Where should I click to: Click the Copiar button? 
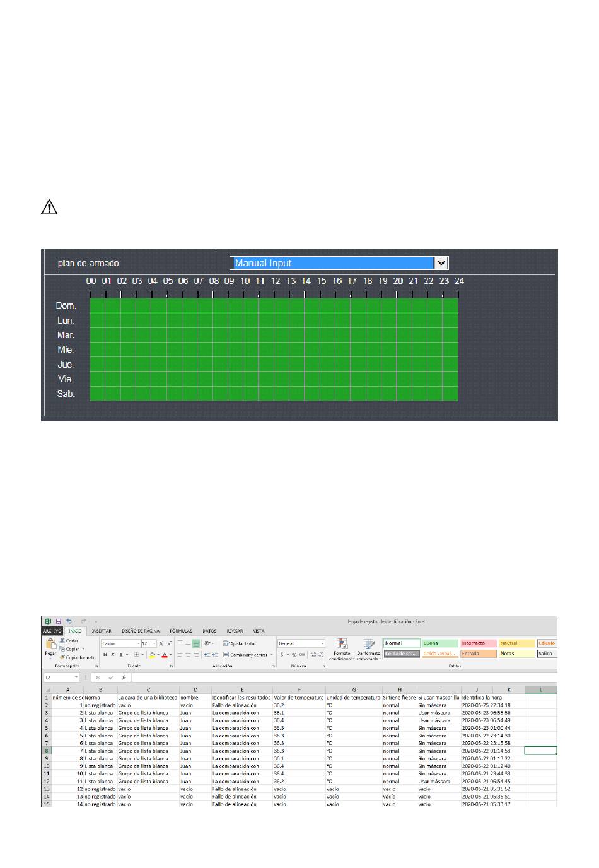click(69, 649)
